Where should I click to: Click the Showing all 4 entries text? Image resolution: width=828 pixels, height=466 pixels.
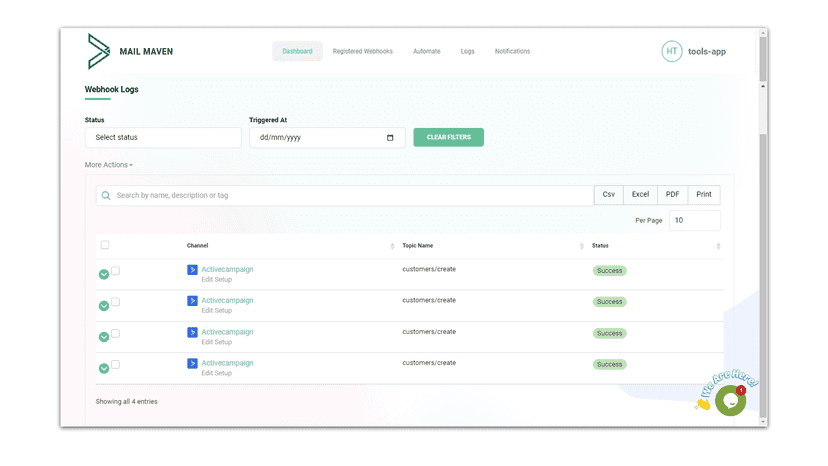point(126,402)
